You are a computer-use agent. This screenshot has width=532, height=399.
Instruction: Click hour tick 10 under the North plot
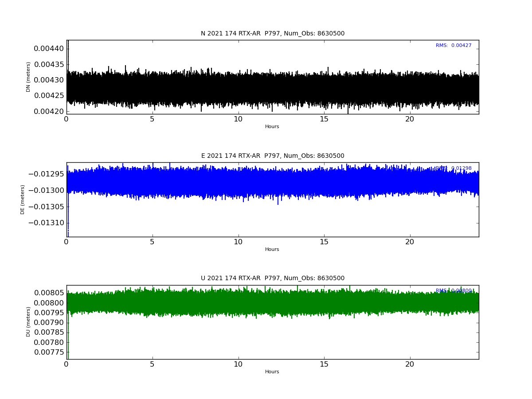click(x=239, y=119)
